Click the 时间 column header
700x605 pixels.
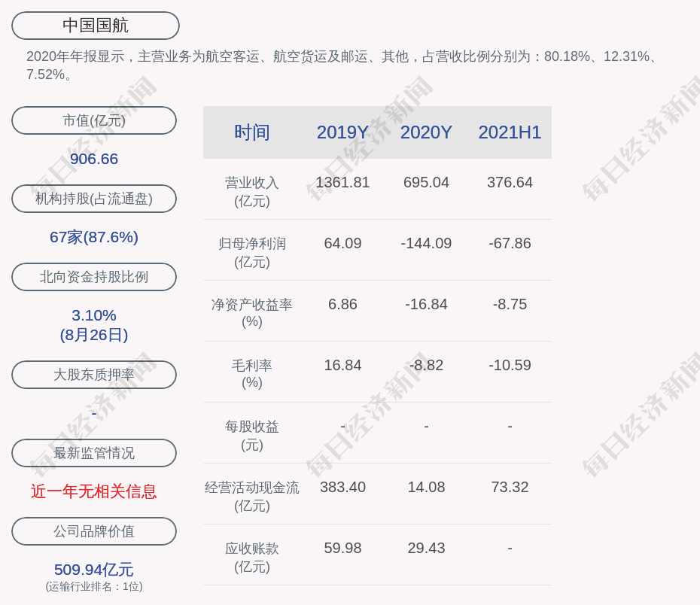pyautogui.click(x=252, y=132)
